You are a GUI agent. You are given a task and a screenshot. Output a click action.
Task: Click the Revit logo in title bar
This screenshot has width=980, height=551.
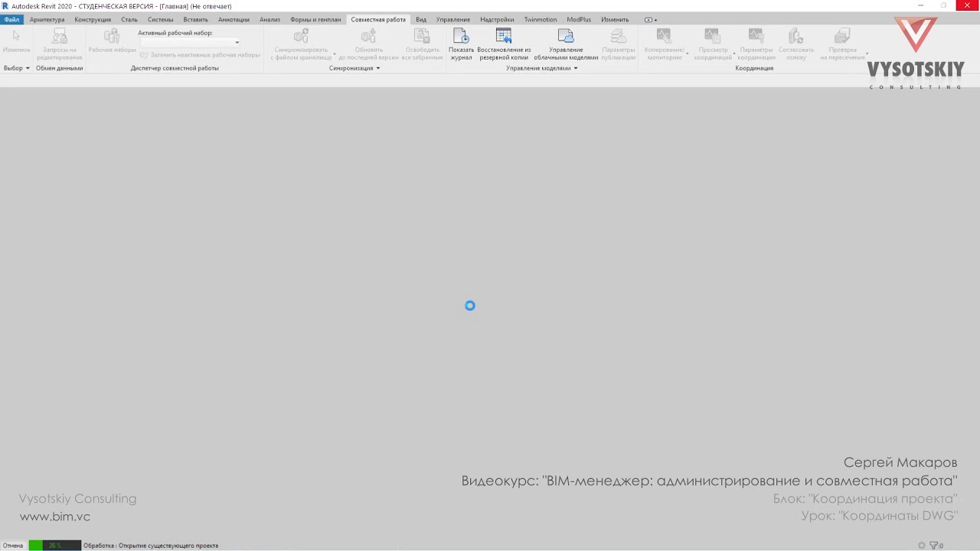tap(5, 6)
